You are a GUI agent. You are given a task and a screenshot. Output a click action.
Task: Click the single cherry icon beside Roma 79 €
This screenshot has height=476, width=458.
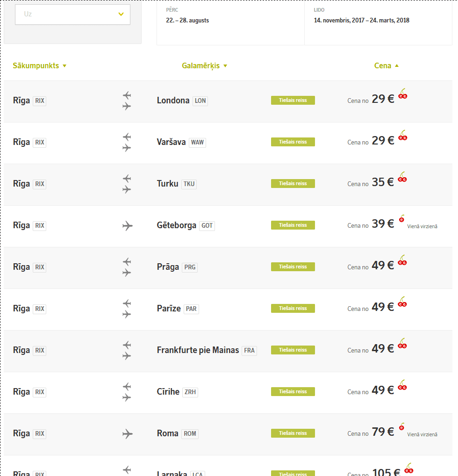point(401,426)
